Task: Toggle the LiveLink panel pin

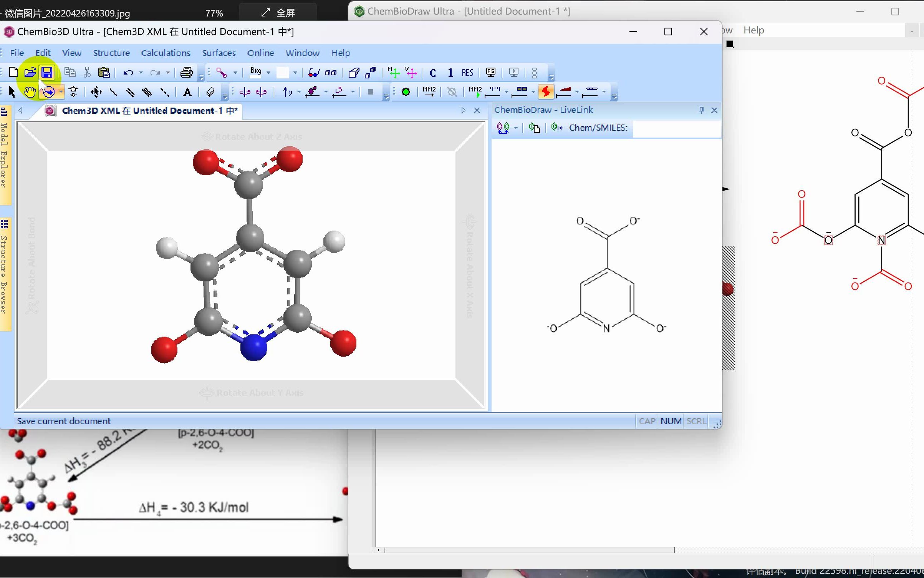Action: 702,110
